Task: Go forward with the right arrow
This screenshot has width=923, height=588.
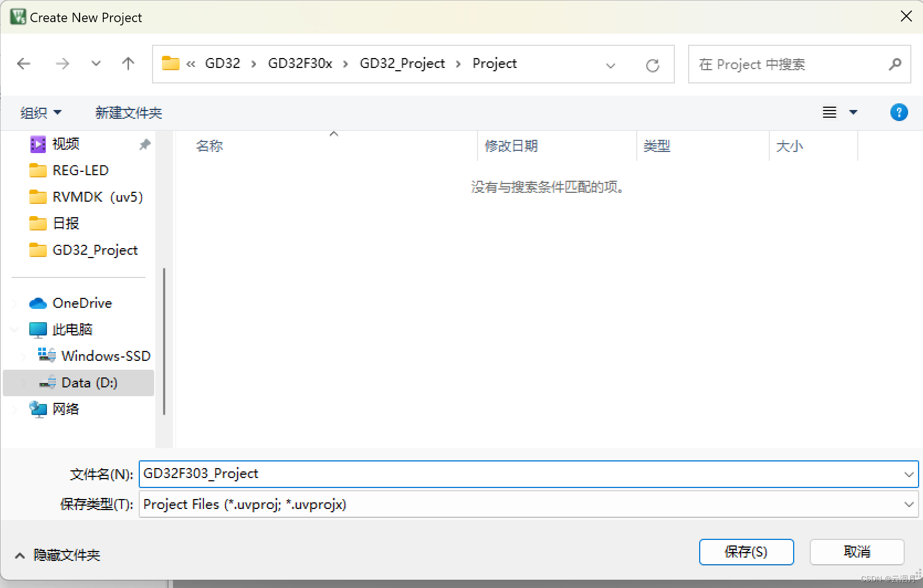Action: tap(62, 64)
